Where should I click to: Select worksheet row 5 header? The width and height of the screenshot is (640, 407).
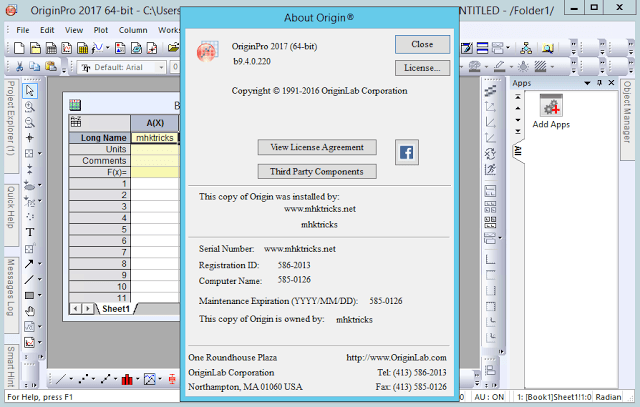click(100, 229)
